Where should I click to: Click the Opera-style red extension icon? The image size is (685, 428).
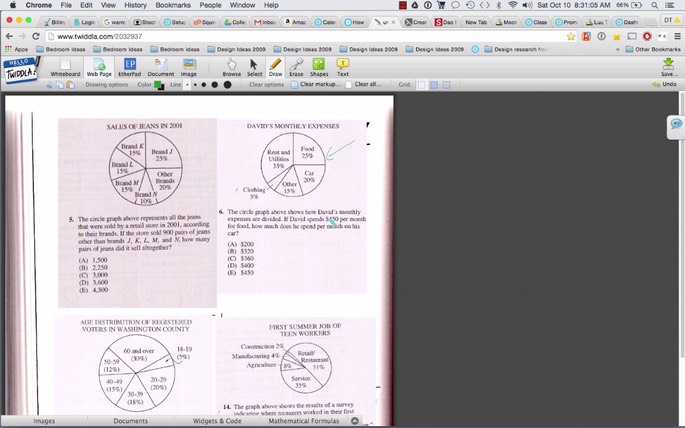647,37
